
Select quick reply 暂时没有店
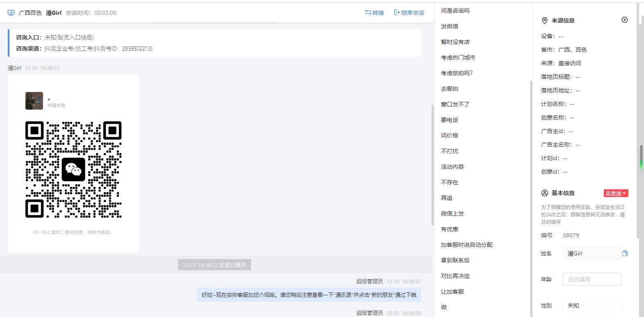455,42
